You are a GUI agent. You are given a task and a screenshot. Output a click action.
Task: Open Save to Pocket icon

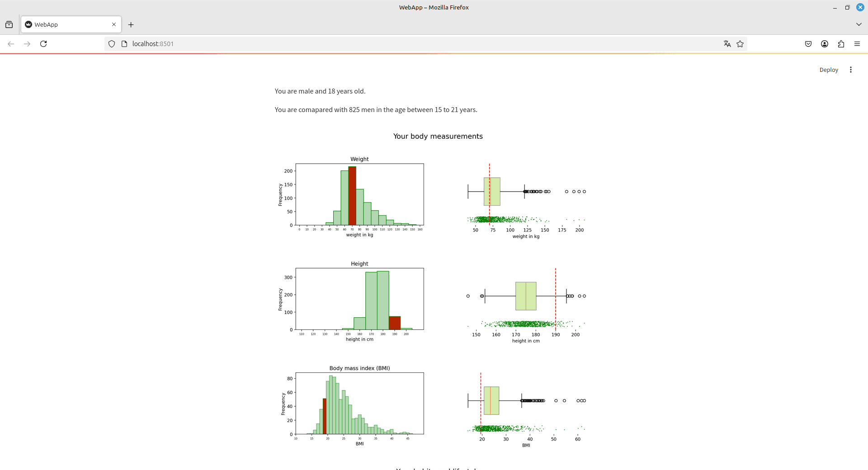(808, 44)
